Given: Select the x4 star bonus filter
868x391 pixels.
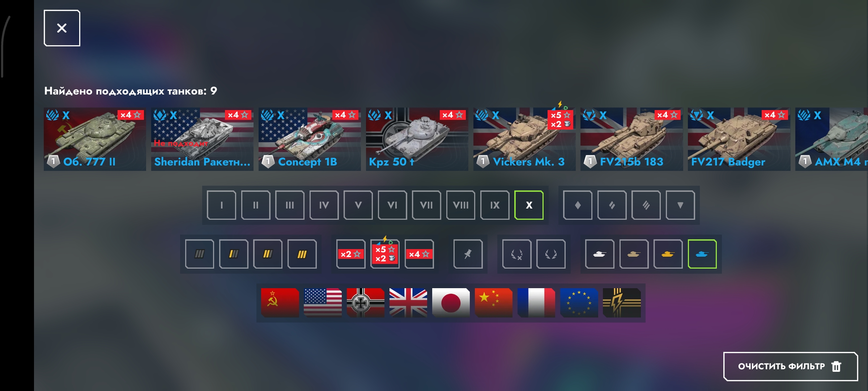Looking at the screenshot, I should [419, 254].
